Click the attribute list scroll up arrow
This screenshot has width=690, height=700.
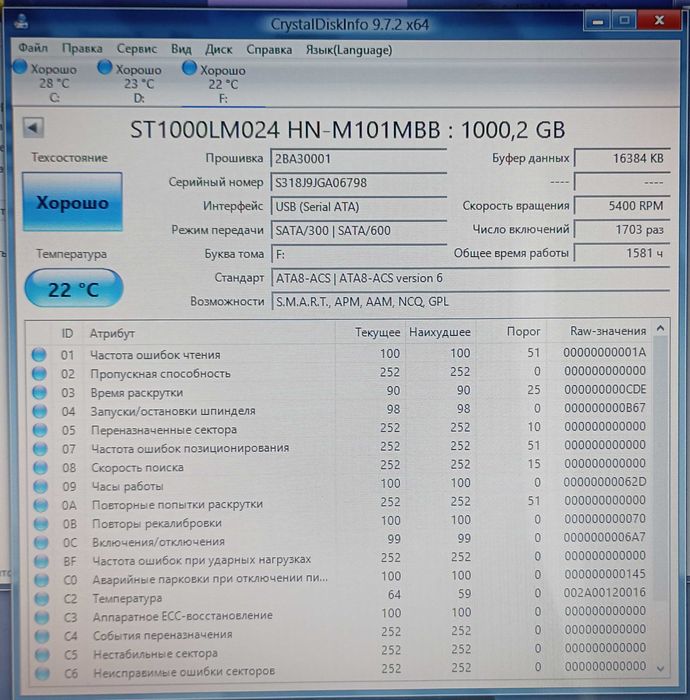point(661,329)
